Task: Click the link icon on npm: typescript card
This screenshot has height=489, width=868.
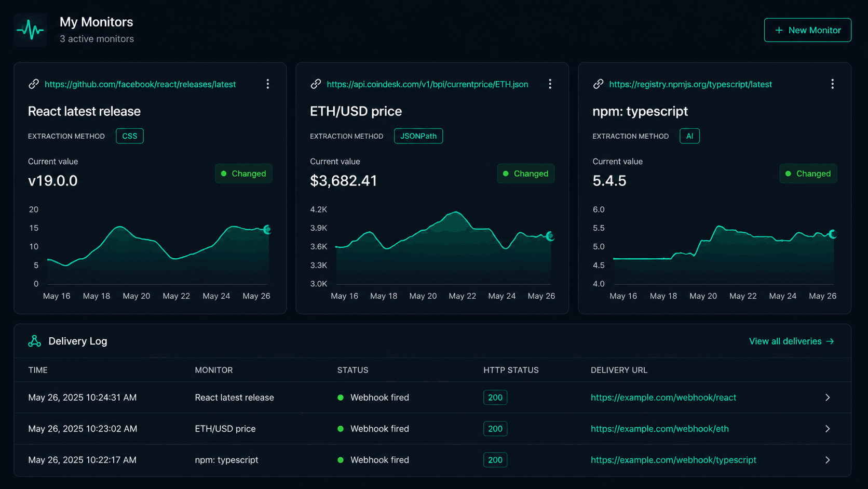Action: [x=598, y=84]
